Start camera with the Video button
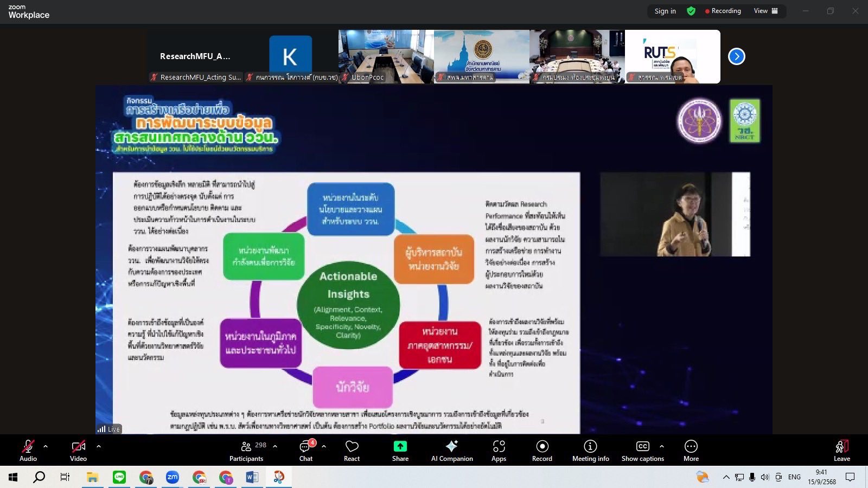Viewport: 868px width, 488px height. [x=78, y=450]
